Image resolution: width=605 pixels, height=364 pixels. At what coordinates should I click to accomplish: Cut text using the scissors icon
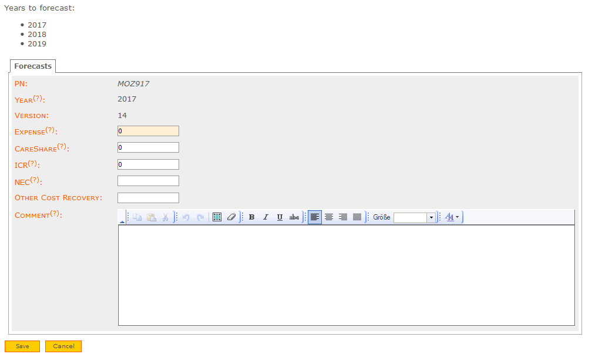click(164, 217)
